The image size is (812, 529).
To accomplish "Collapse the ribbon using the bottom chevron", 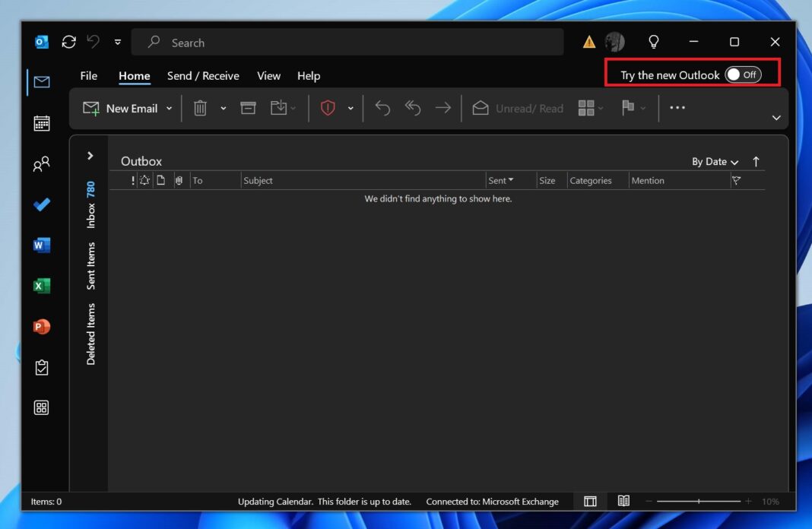I will click(776, 118).
